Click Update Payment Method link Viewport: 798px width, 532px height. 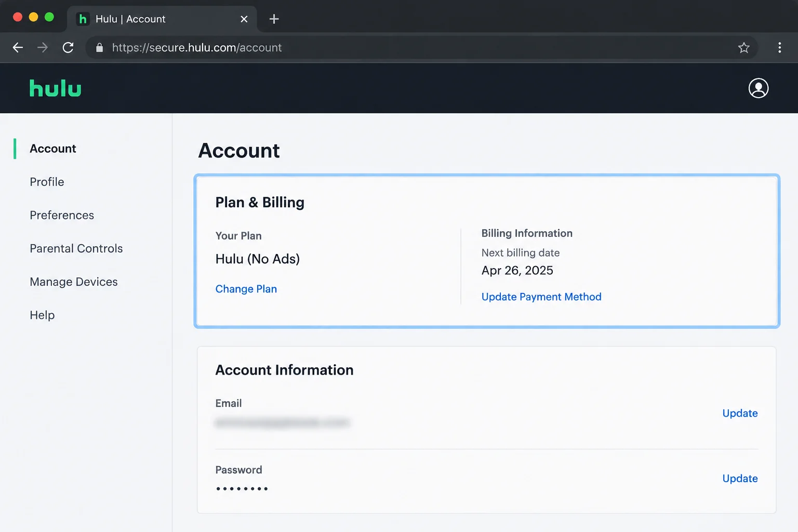(541, 297)
